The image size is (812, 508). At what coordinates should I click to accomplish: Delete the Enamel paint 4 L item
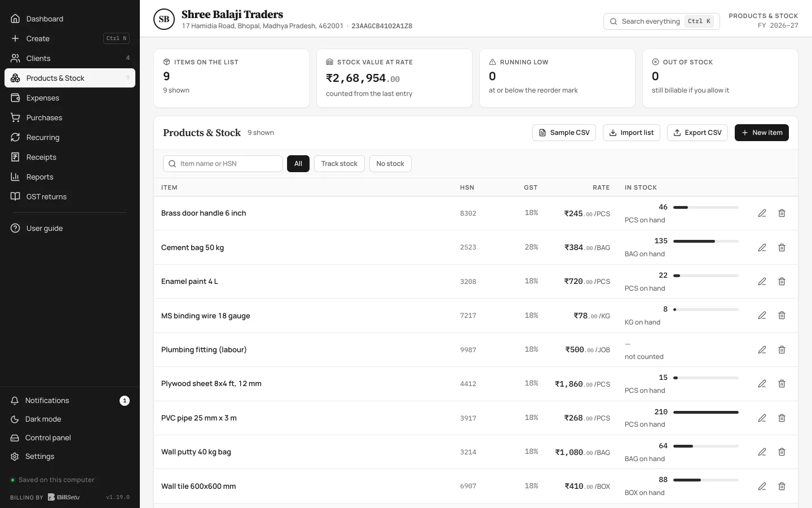tap(782, 282)
